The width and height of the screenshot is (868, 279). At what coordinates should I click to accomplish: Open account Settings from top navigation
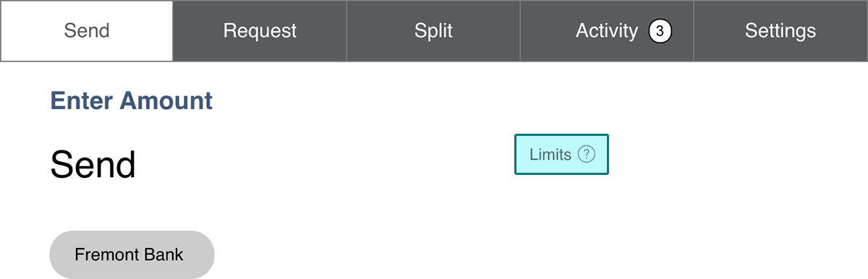pyautogui.click(x=780, y=31)
